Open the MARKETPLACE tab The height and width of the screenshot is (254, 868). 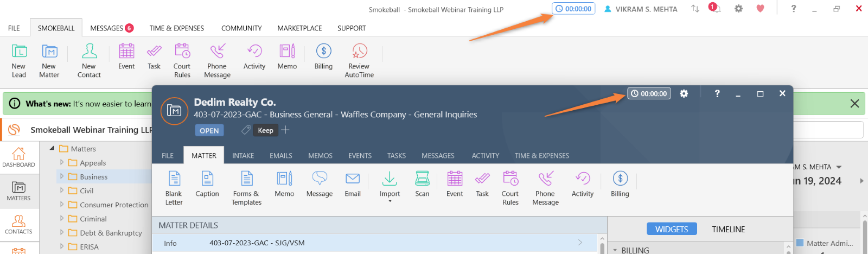(299, 28)
